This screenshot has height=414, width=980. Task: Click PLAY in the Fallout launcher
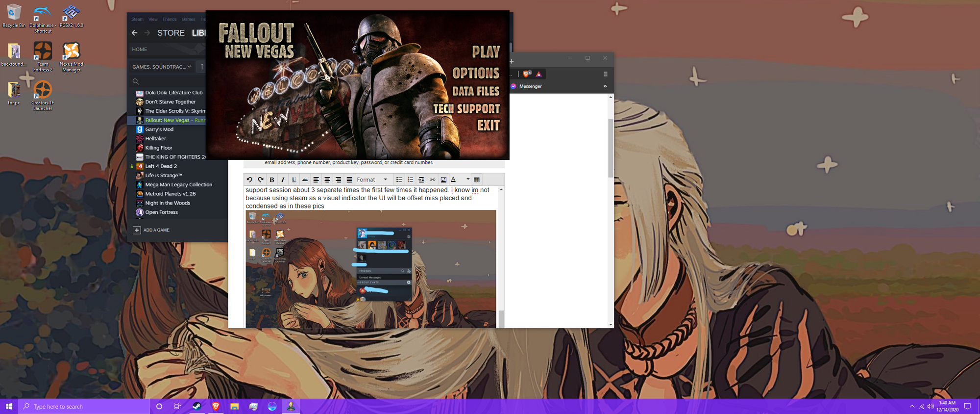tap(486, 52)
